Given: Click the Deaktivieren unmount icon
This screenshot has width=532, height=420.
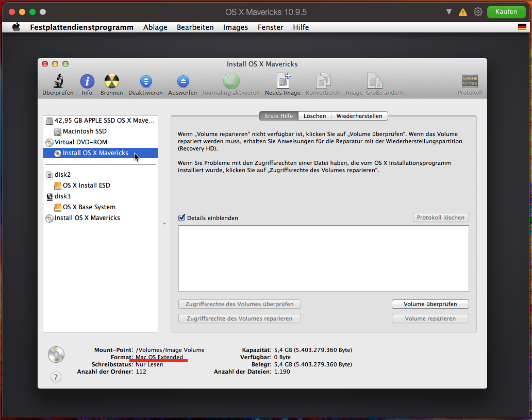Looking at the screenshot, I should (x=145, y=81).
